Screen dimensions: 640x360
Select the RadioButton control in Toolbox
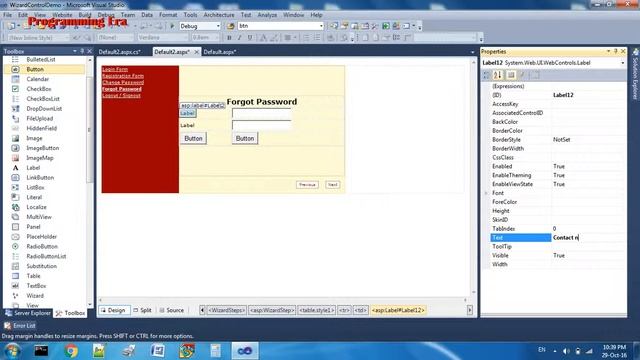(44, 247)
